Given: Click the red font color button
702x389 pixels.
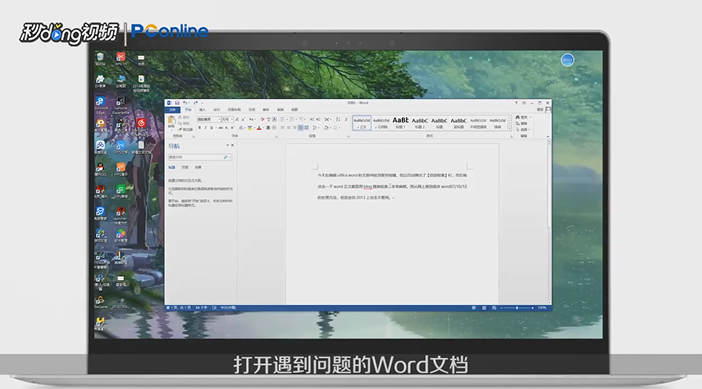Looking at the screenshot, I should point(259,128).
